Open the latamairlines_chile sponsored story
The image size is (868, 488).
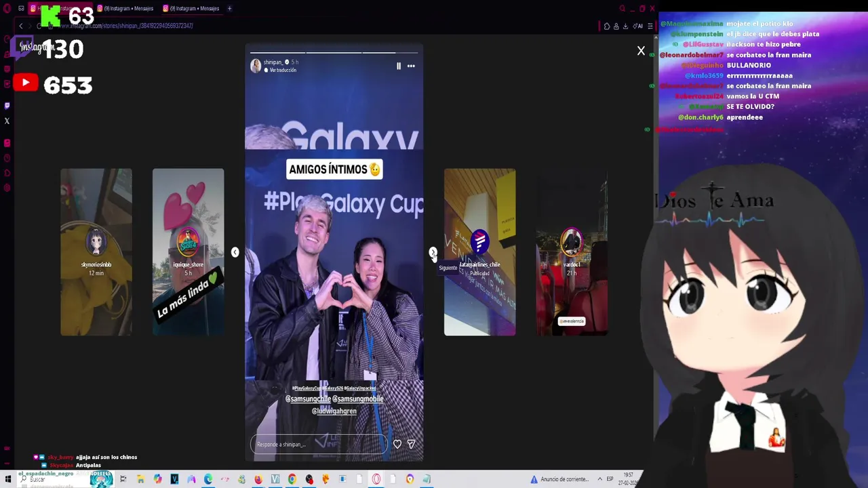480,252
